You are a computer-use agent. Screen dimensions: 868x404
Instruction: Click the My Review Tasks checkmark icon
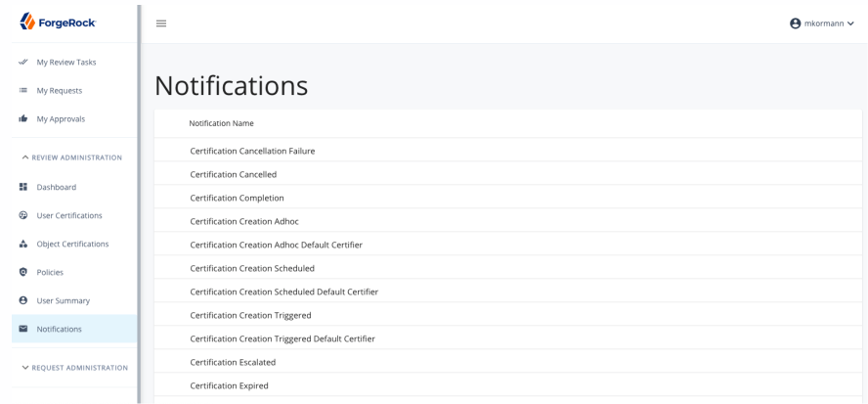pyautogui.click(x=23, y=62)
